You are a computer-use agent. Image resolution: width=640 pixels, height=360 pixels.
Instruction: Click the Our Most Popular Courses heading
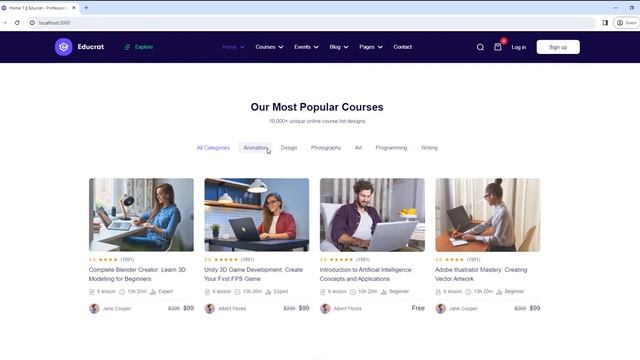click(317, 107)
